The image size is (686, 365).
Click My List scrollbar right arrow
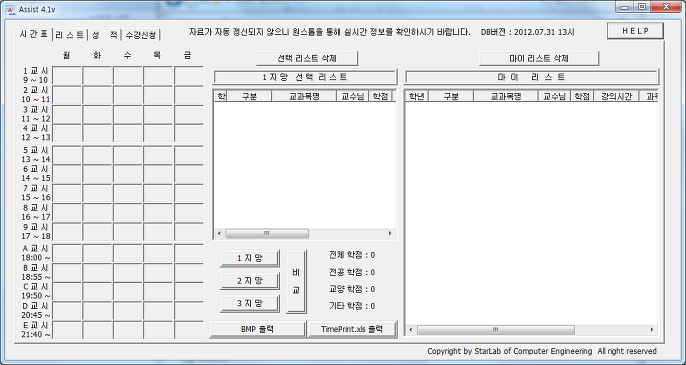652,330
